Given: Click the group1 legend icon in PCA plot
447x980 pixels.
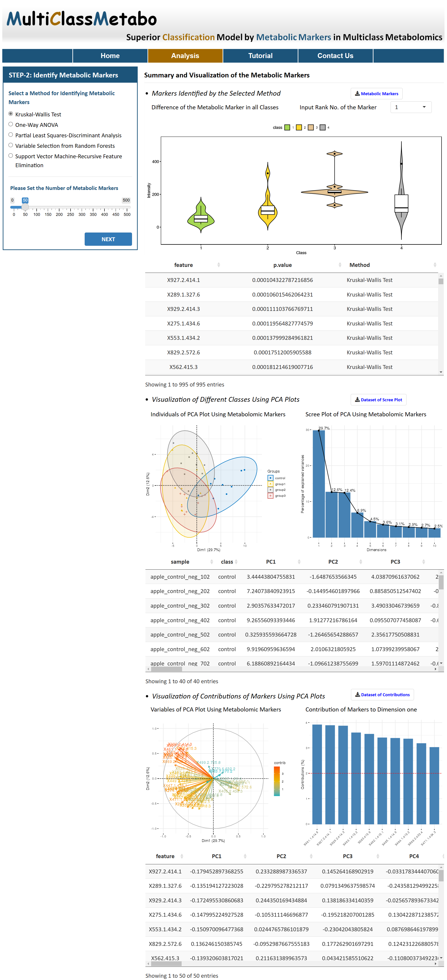Looking at the screenshot, I should coord(270,484).
